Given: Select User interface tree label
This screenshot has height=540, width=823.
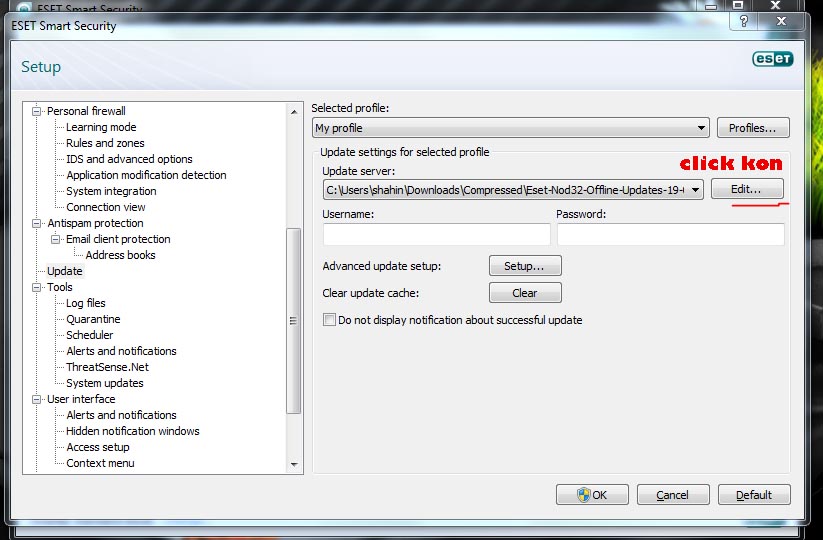Looking at the screenshot, I should pos(81,399).
